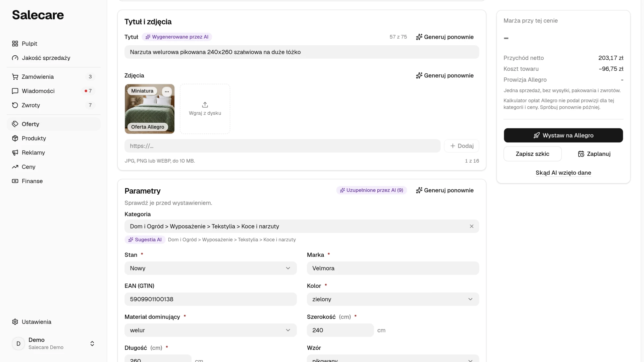Viewport: 644px width, 362px height.
Task: Click the Ceny trend icon
Action: (x=15, y=167)
